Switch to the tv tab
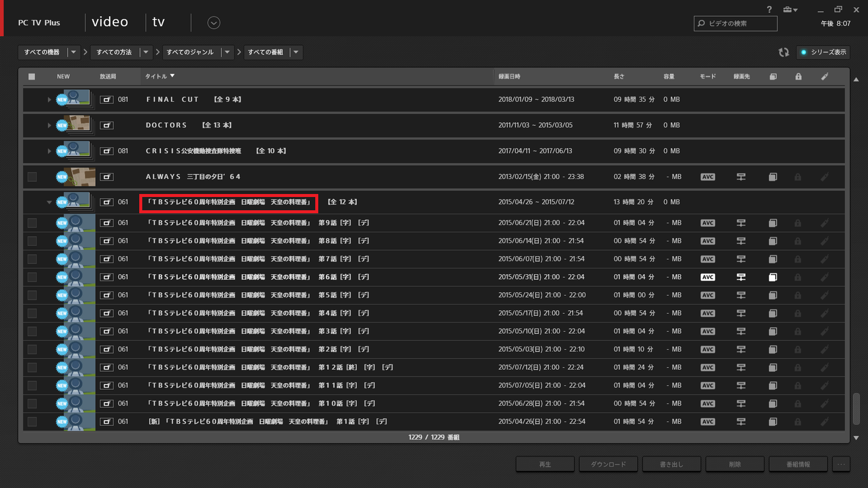Screen dimensions: 868x488 click(x=159, y=22)
